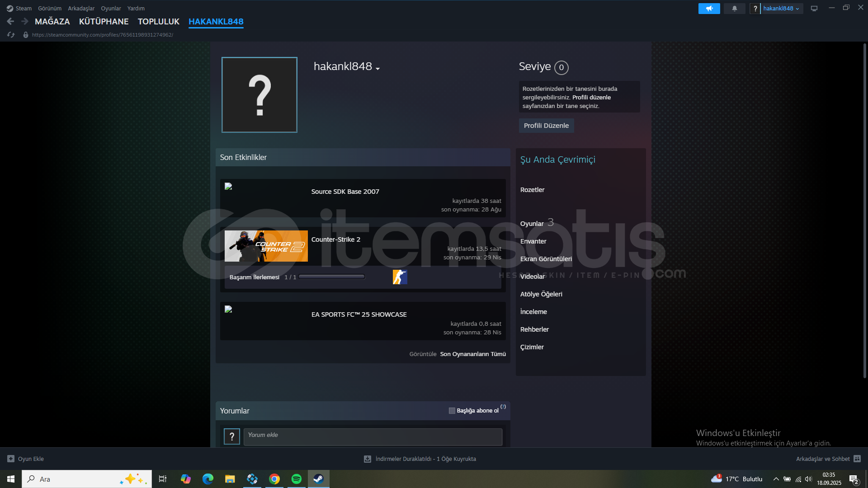Click the Profili düzenle inline link

click(x=591, y=98)
